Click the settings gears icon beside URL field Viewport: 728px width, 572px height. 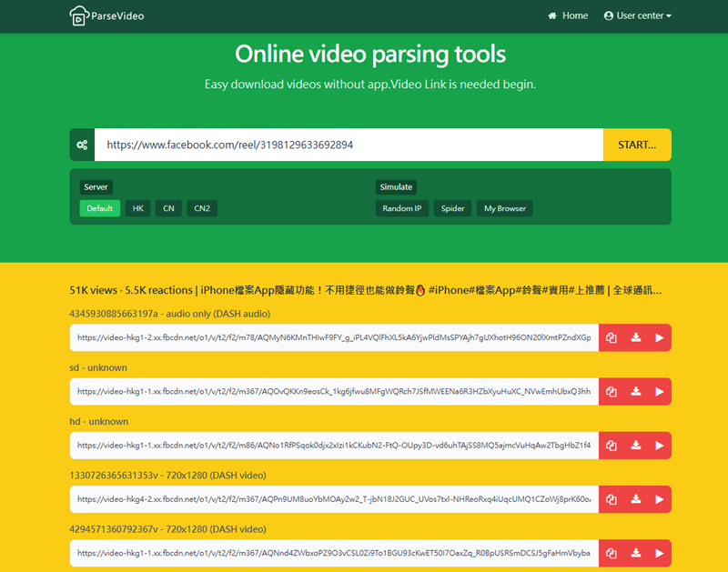pyautogui.click(x=82, y=145)
